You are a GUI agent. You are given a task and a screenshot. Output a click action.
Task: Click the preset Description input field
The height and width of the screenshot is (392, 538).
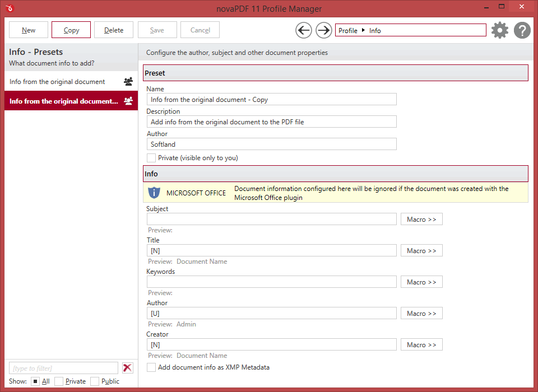271,122
